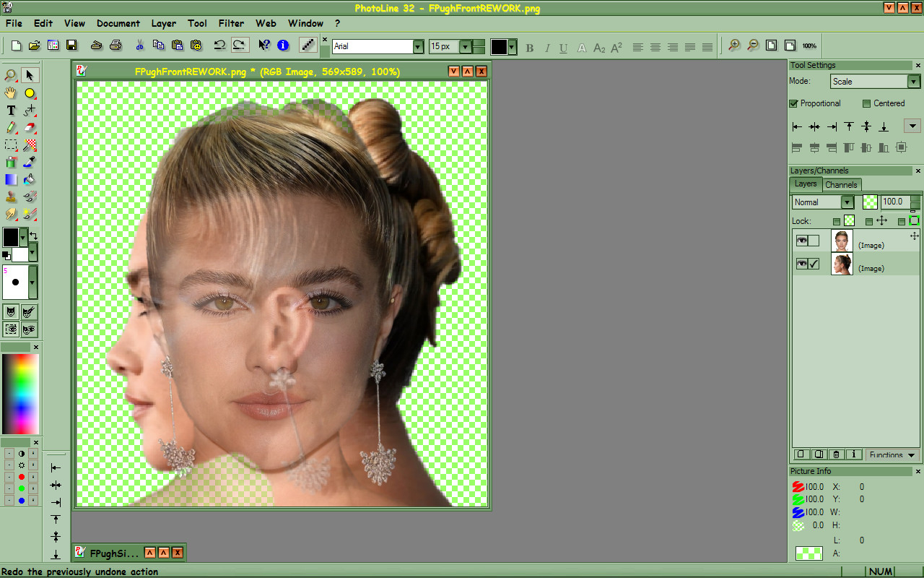
Task: Open the layer Functions button
Action: click(892, 454)
